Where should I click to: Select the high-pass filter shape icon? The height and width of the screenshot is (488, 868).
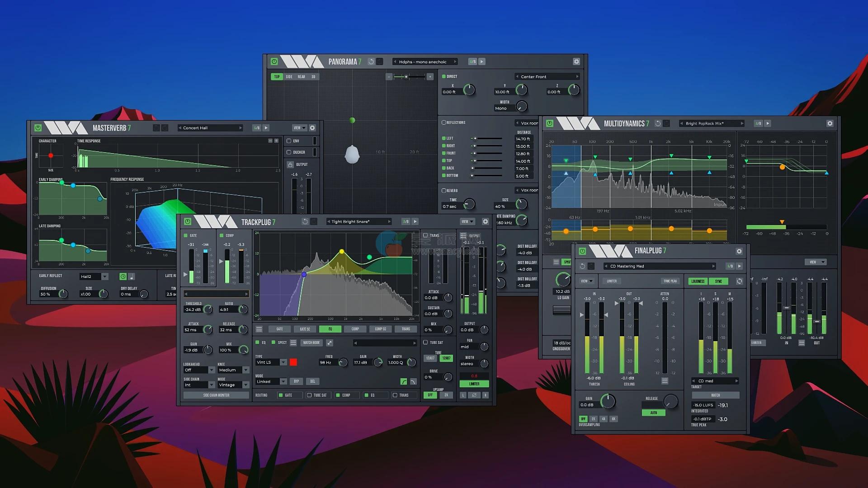(404, 382)
